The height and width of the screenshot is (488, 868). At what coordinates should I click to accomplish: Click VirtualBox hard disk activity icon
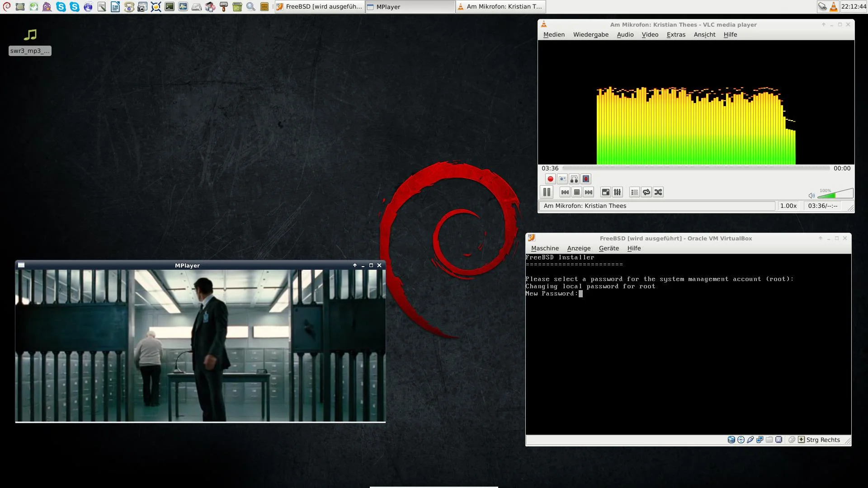click(x=731, y=440)
